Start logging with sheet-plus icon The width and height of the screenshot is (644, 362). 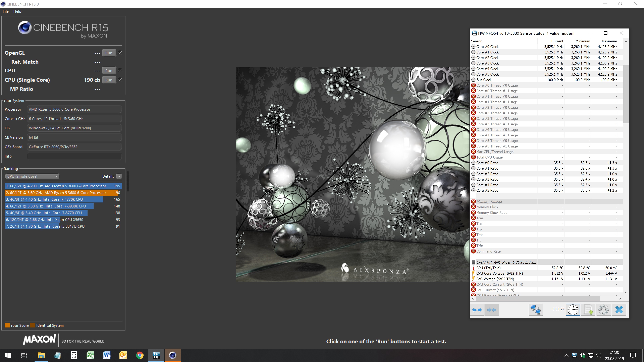coord(588,310)
